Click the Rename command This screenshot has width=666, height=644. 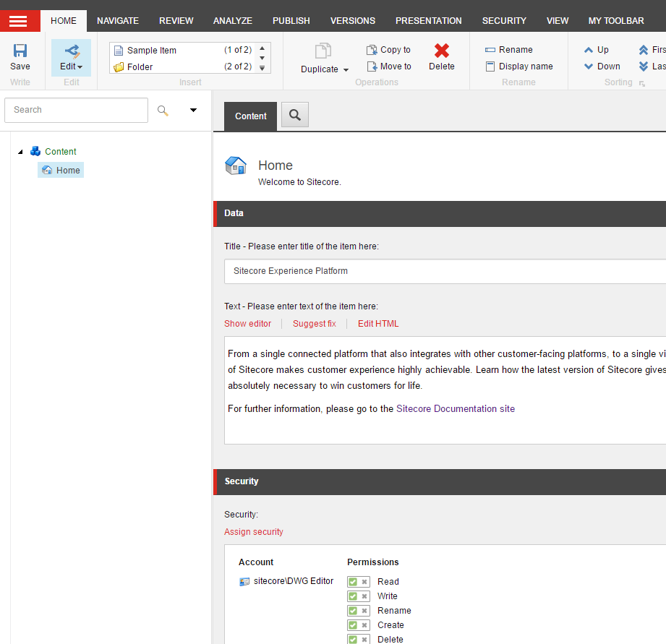(509, 50)
